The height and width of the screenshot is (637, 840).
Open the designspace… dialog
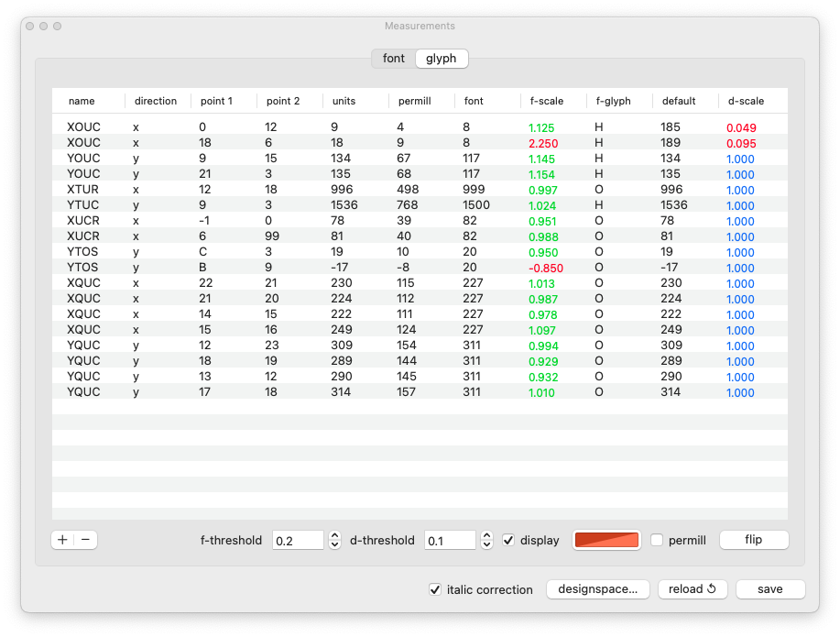tap(598, 589)
